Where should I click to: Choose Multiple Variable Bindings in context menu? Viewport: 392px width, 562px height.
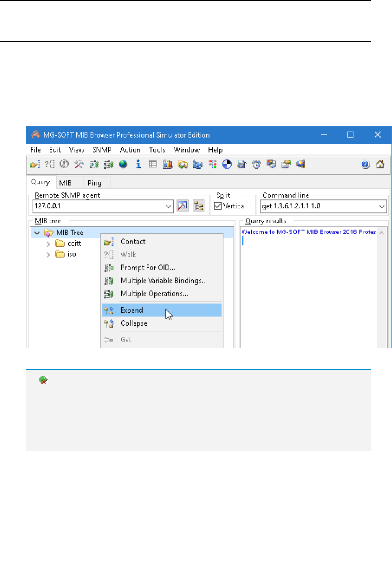(x=162, y=281)
